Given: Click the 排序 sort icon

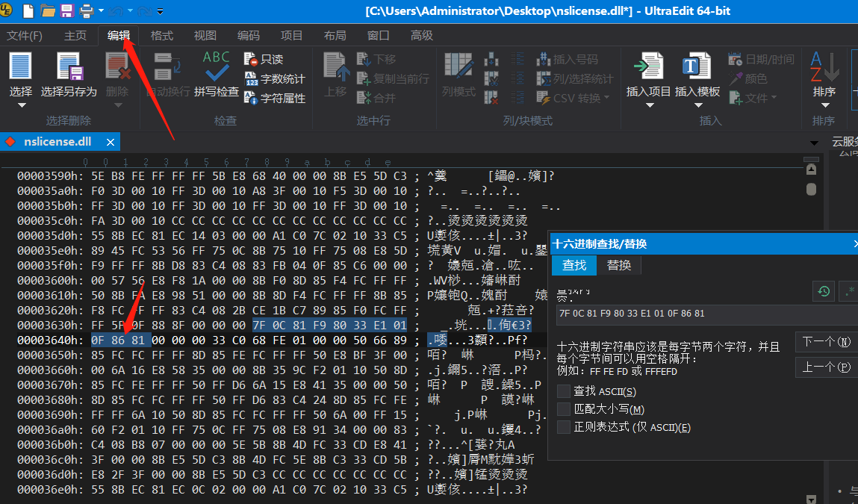Looking at the screenshot, I should click(824, 66).
